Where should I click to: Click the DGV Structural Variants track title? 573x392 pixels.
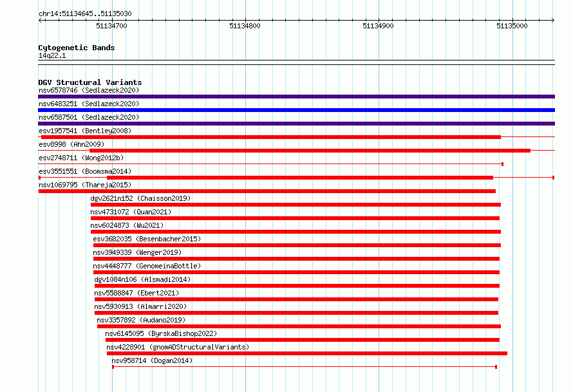tap(90, 82)
